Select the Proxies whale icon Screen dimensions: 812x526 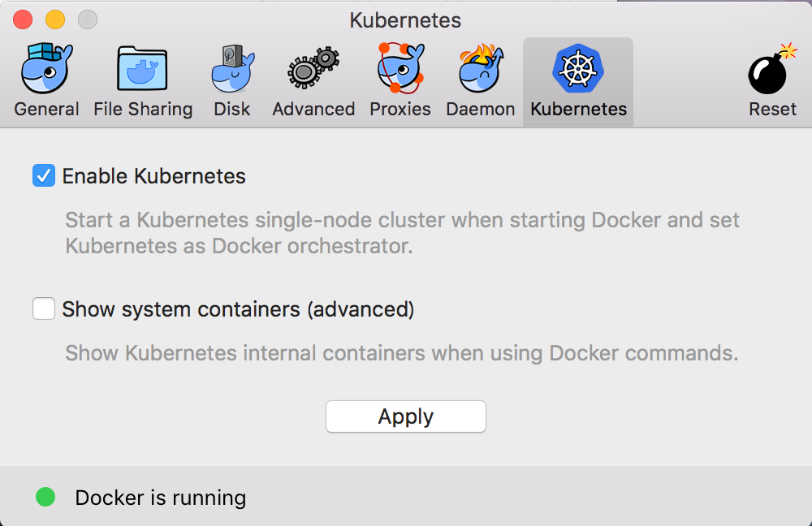[x=400, y=70]
